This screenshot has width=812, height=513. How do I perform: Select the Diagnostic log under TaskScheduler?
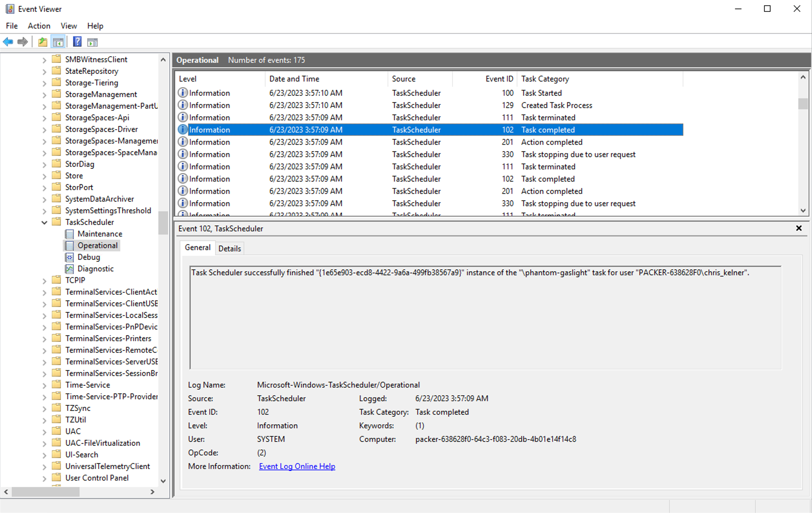pos(96,268)
